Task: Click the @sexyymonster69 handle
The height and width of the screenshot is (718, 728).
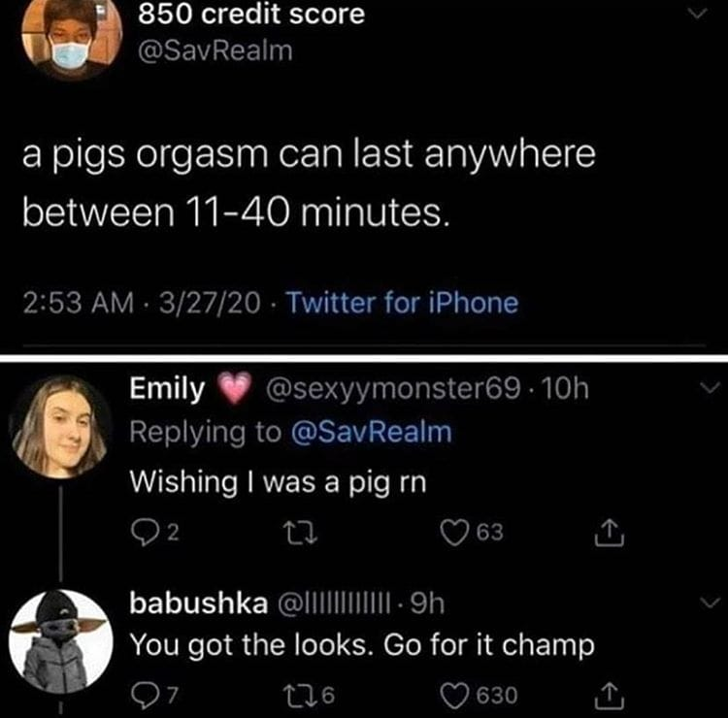Action: (x=393, y=390)
